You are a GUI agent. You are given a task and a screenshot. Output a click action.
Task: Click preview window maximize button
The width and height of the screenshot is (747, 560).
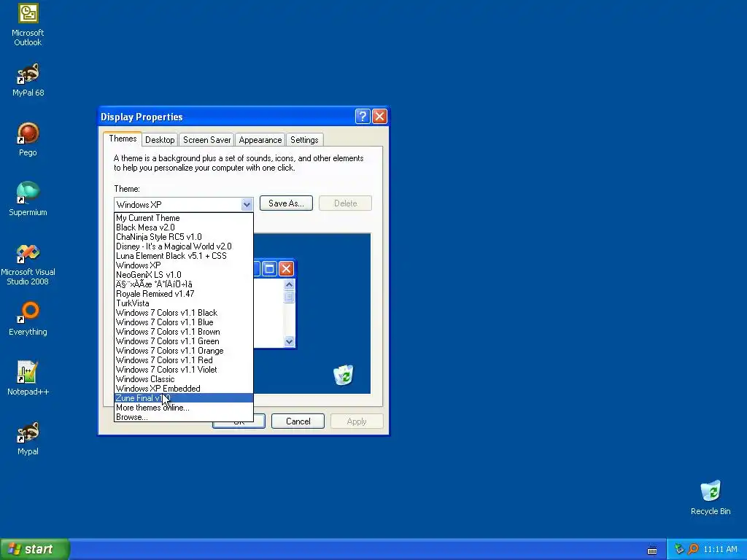click(x=269, y=268)
